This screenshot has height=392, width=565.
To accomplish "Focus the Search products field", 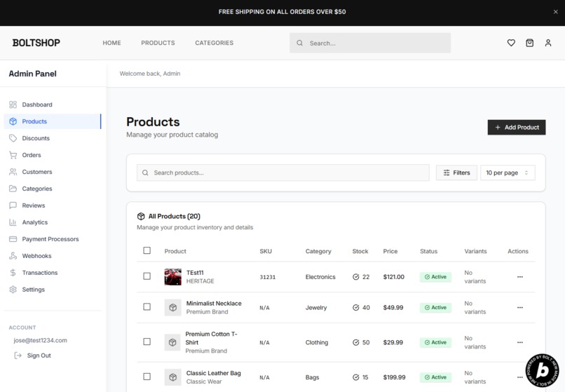I will click(283, 173).
